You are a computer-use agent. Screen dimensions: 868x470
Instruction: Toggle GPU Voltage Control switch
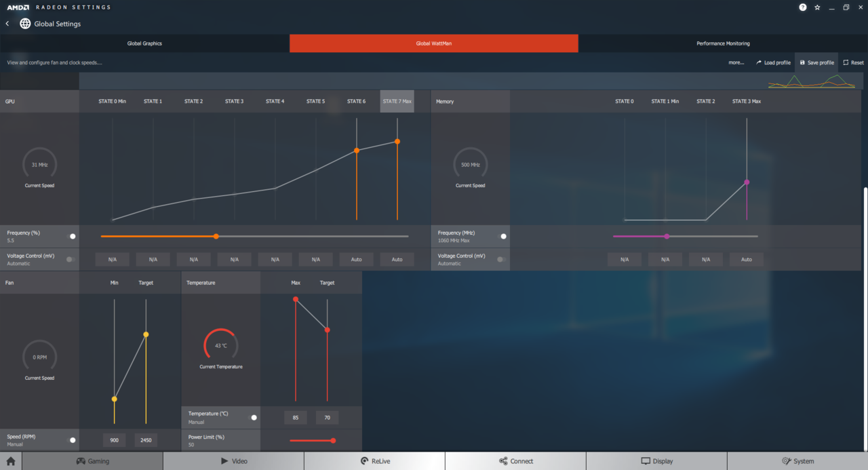coord(70,259)
